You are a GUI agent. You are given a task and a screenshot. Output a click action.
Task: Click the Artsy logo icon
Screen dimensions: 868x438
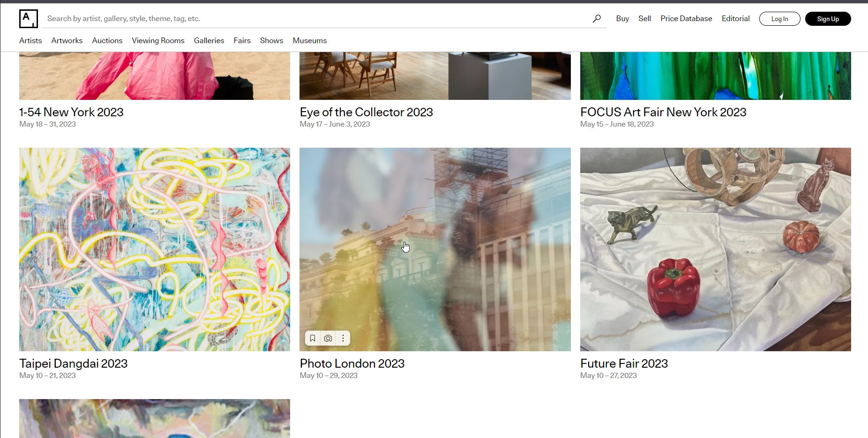click(x=29, y=19)
